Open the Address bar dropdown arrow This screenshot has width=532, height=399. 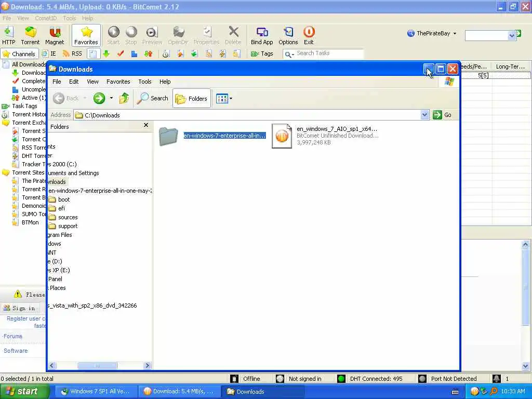point(424,115)
